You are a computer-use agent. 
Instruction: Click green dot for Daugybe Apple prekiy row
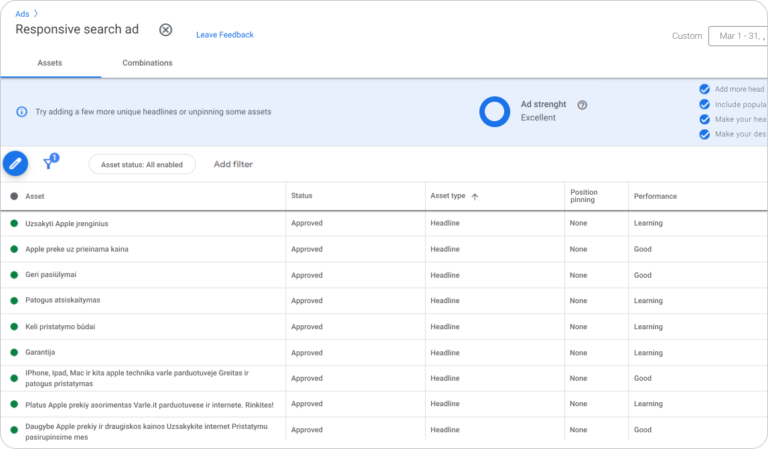coord(14,430)
